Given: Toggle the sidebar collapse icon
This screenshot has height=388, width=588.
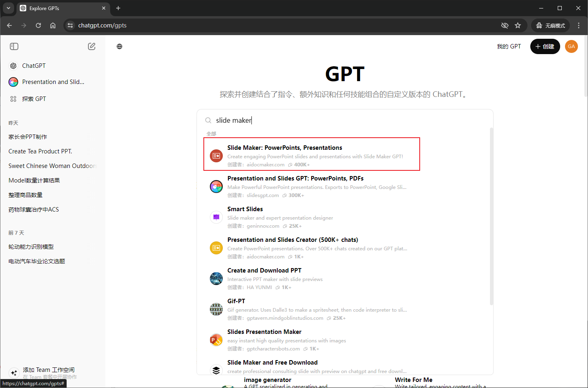Looking at the screenshot, I should click(x=14, y=46).
